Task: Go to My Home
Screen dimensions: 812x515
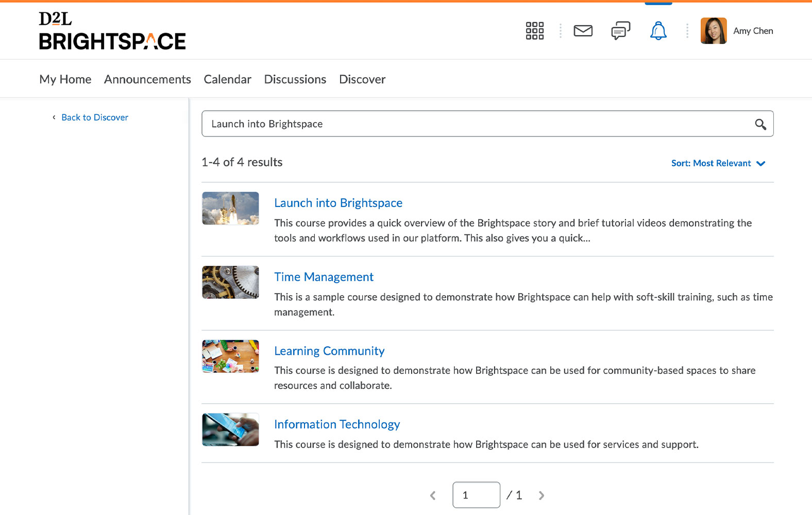Action: pos(65,79)
